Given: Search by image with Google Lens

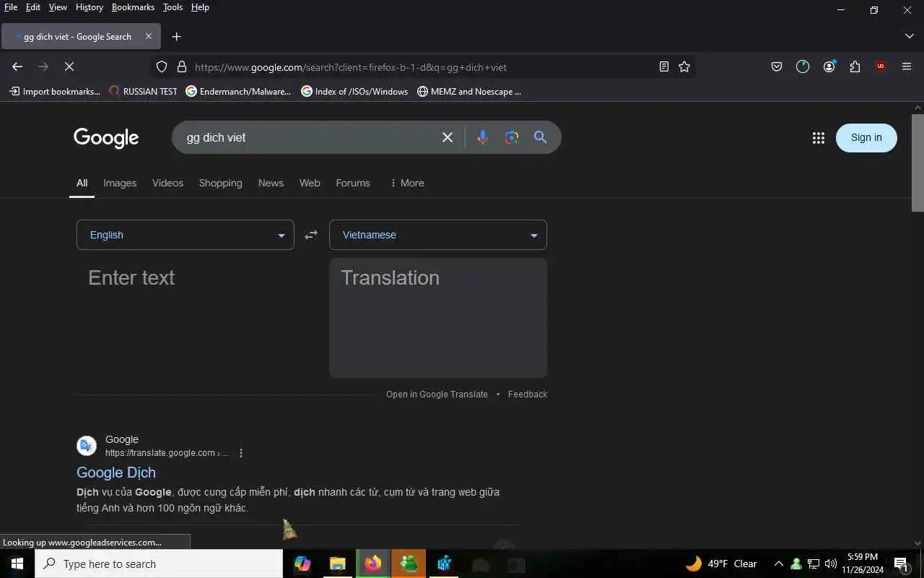Looking at the screenshot, I should (512, 137).
